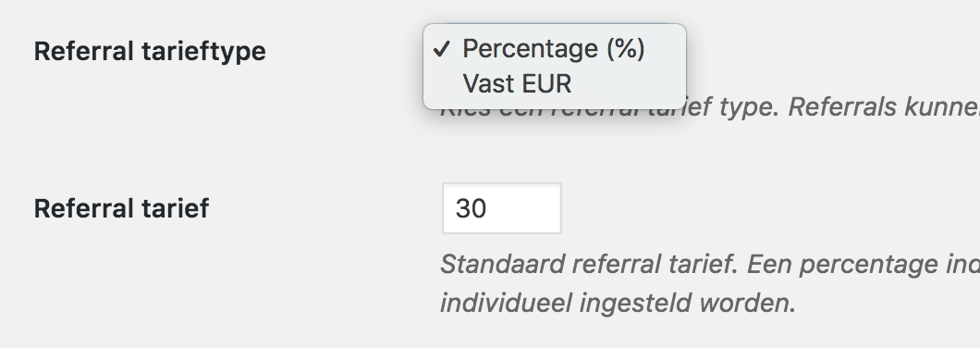Viewport: 980px width, 348px height.
Task: Click the 'individueel ingesteld worden' text line
Action: point(619,304)
